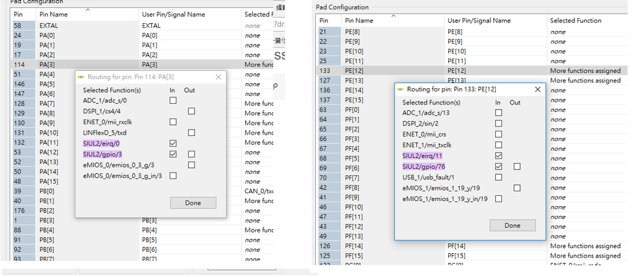Check the USB_1/usb_fault/1 In checkbox

click(x=498, y=177)
